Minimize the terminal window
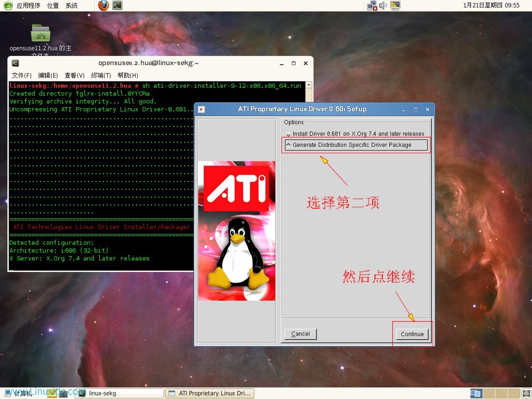The width and height of the screenshot is (532, 399). coord(282,63)
